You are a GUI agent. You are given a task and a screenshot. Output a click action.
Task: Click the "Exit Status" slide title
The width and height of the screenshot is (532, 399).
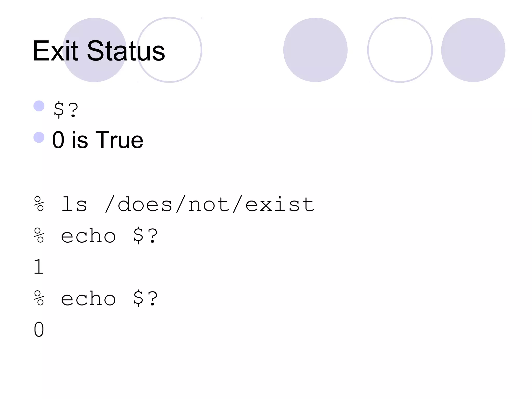(x=99, y=51)
